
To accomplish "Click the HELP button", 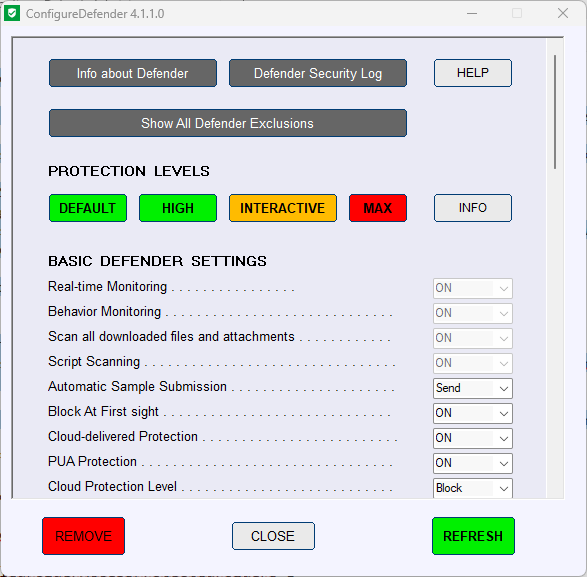I will 473,73.
